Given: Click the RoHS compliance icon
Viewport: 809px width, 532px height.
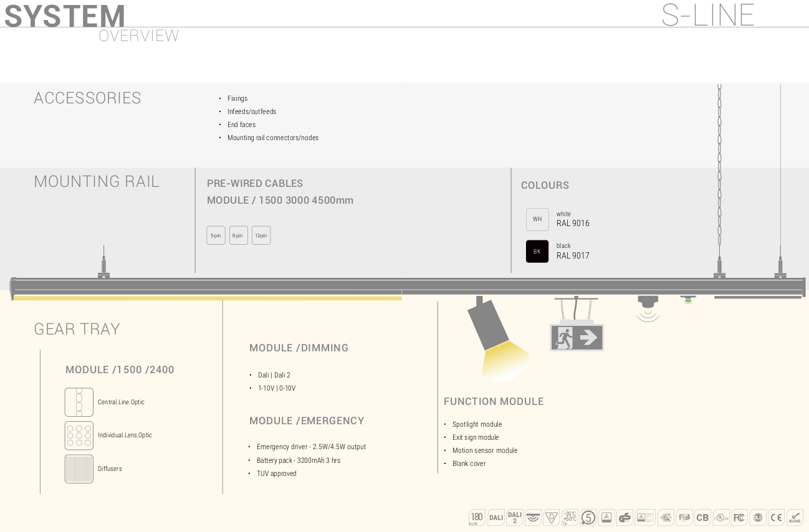Looking at the screenshot, I should tap(795, 517).
